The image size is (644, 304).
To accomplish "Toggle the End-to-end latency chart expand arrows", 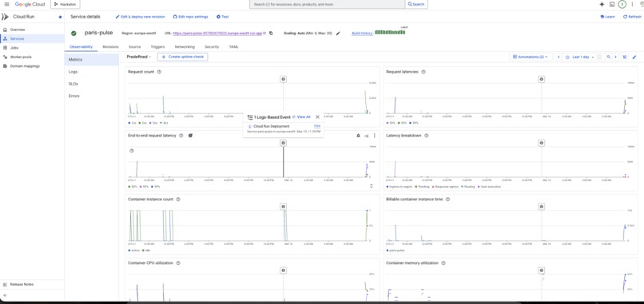I will pyautogui.click(x=372, y=186).
